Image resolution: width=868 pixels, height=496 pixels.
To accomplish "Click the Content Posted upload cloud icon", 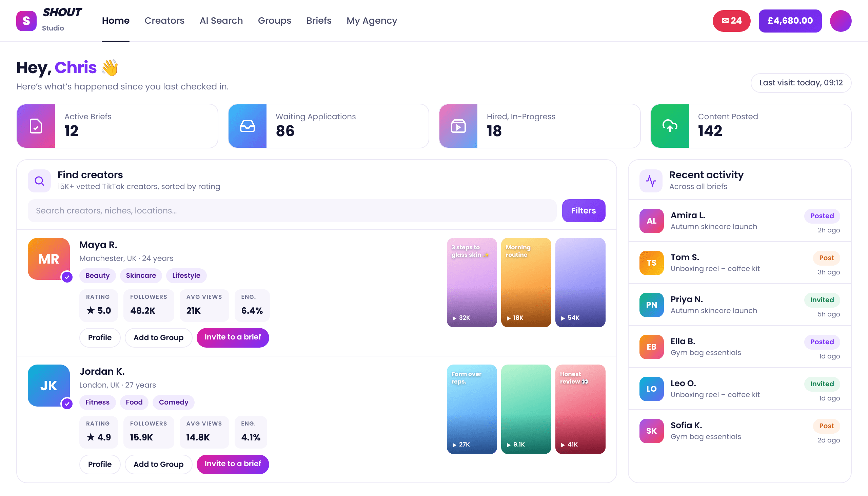I will 670,126.
